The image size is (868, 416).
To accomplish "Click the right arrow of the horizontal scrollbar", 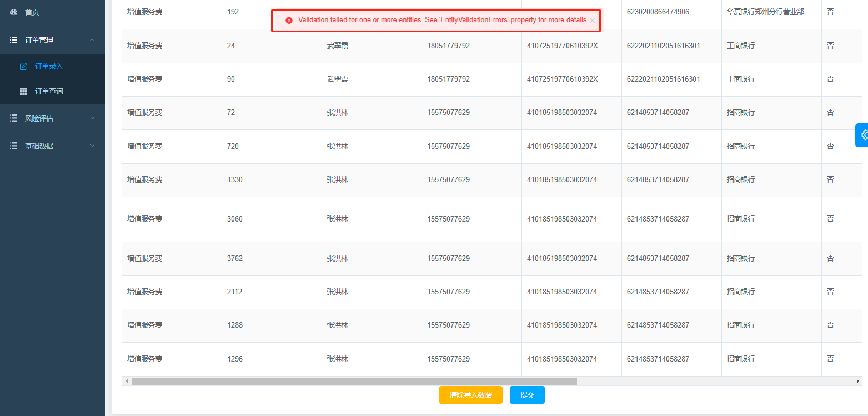I will 858,382.
